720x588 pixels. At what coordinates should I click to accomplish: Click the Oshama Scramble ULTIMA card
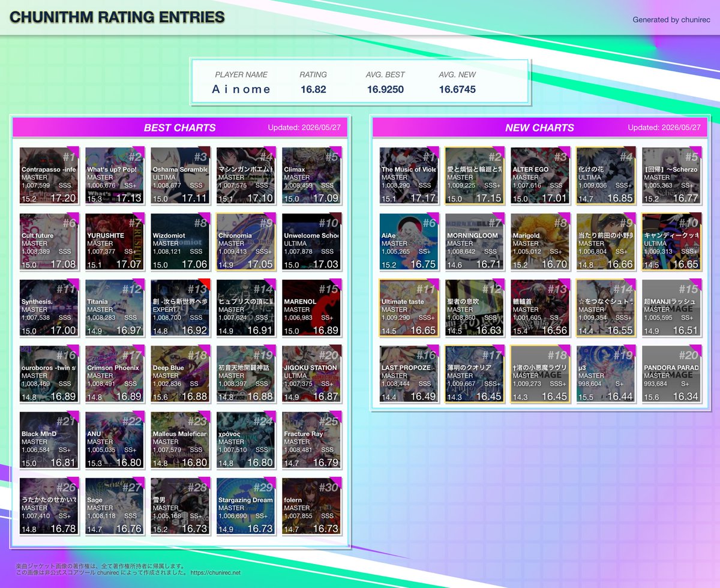[x=180, y=176]
